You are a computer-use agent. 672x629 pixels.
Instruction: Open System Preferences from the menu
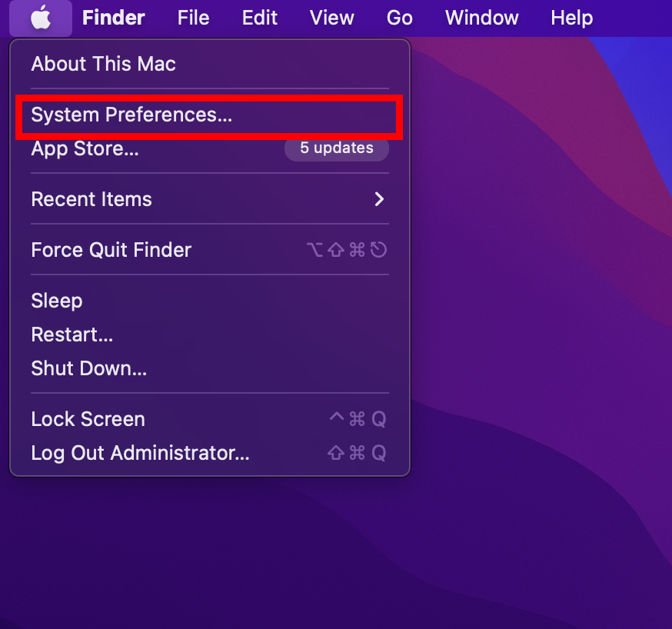(x=210, y=115)
